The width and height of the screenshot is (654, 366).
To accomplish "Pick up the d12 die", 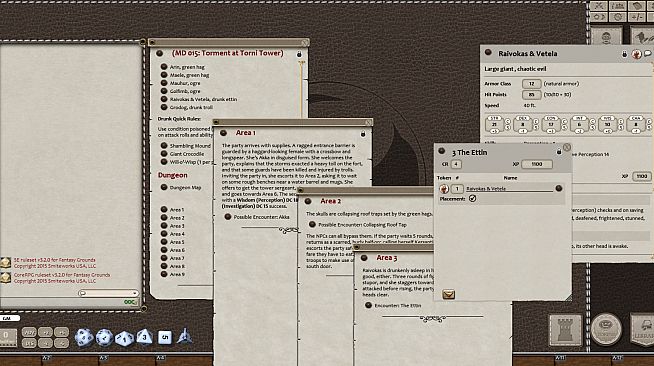I will (x=104, y=337).
